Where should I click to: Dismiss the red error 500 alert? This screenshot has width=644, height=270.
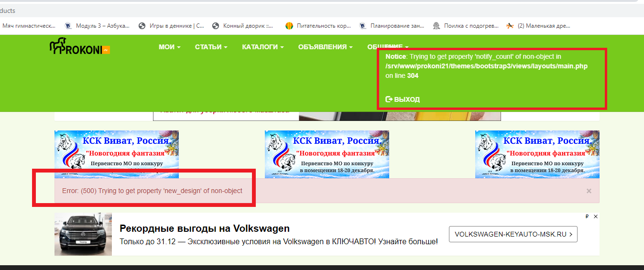[589, 191]
